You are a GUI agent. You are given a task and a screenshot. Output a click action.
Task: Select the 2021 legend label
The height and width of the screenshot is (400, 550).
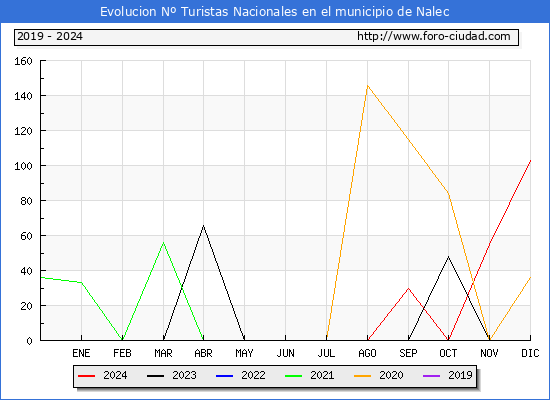[x=322, y=375]
